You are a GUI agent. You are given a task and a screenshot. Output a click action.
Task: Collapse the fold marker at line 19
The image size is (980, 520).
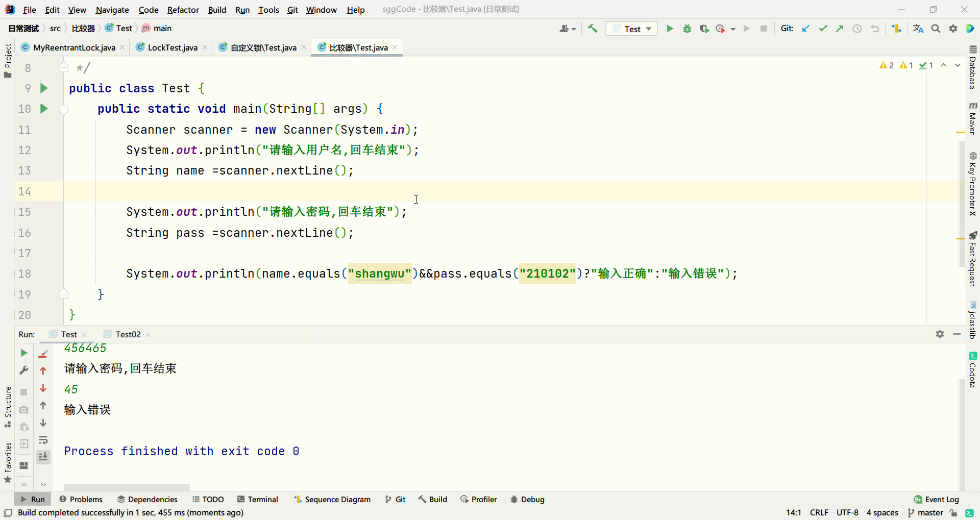point(64,294)
